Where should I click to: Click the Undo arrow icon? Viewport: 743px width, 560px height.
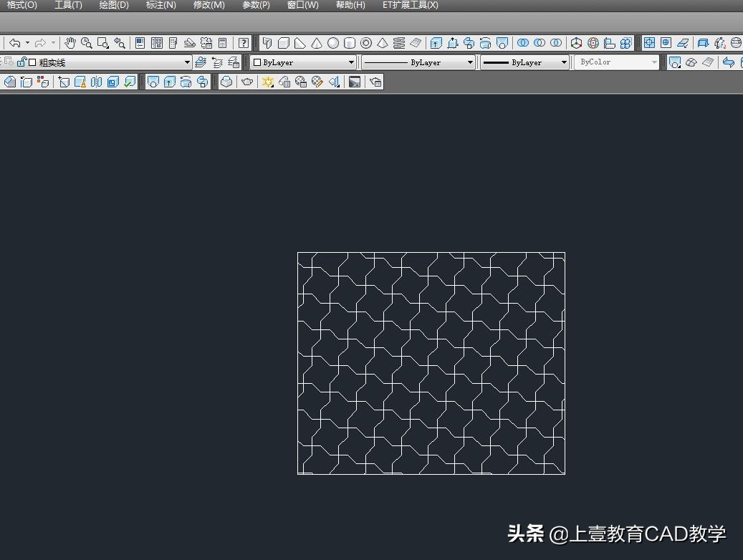[15, 43]
